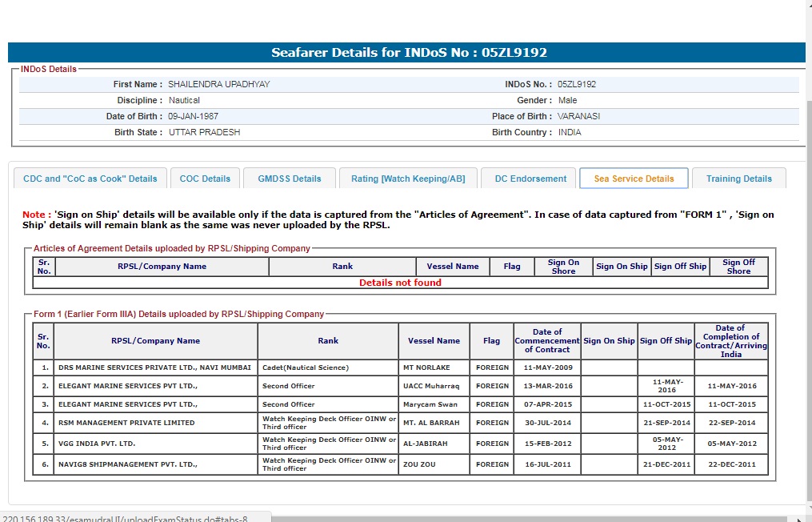Click the Sea Service Details tab
Image resolution: width=812 pixels, height=522 pixels.
634,179
